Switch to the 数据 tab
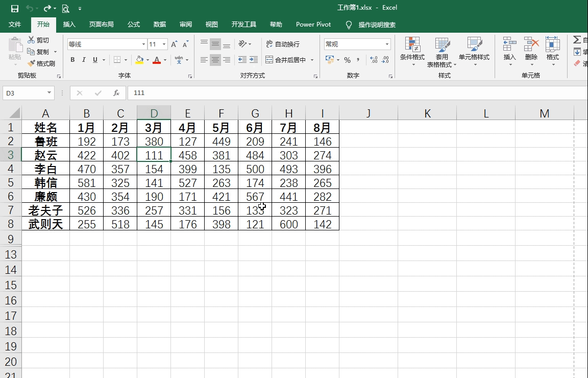 coord(159,25)
